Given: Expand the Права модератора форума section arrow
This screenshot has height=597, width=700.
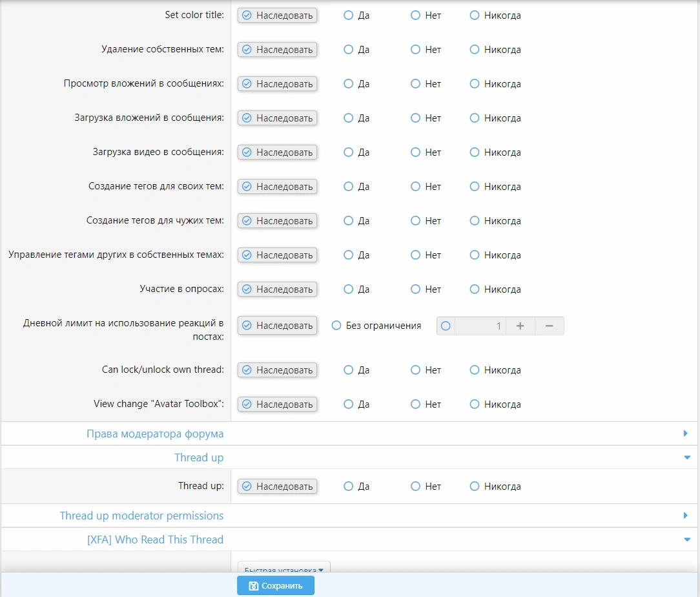Looking at the screenshot, I should (685, 434).
